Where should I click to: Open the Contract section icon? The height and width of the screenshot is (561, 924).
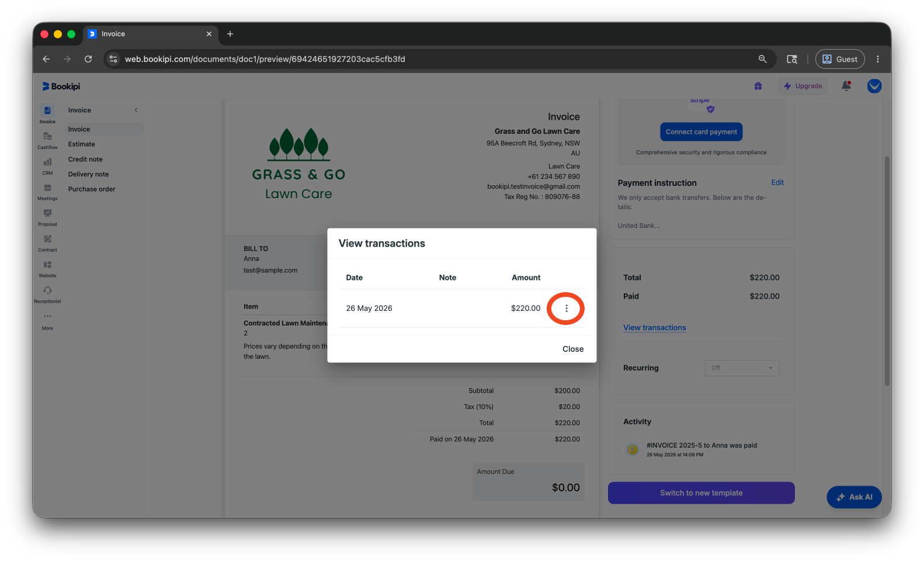coord(47,243)
